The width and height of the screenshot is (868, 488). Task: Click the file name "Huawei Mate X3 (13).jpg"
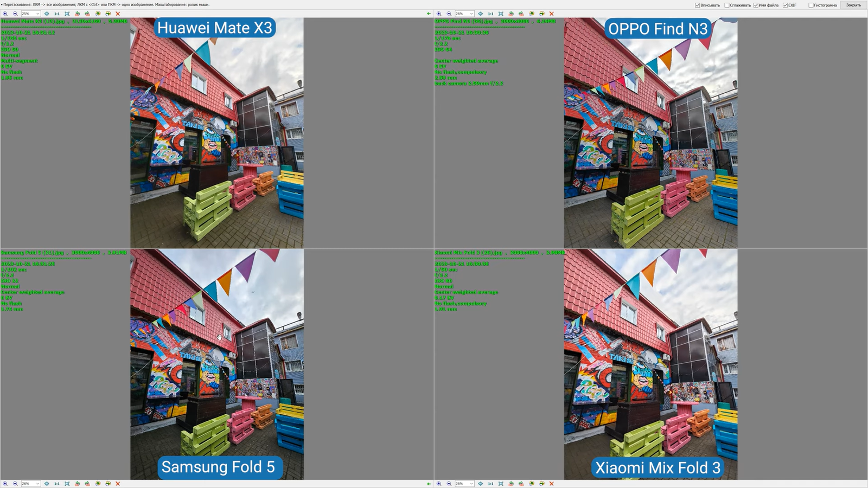[33, 21]
